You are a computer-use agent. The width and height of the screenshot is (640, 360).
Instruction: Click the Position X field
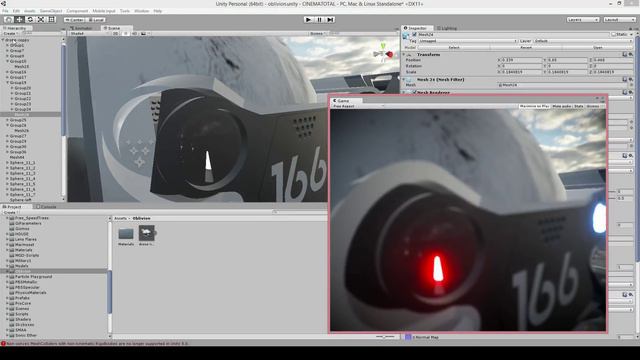pyautogui.click(x=521, y=60)
